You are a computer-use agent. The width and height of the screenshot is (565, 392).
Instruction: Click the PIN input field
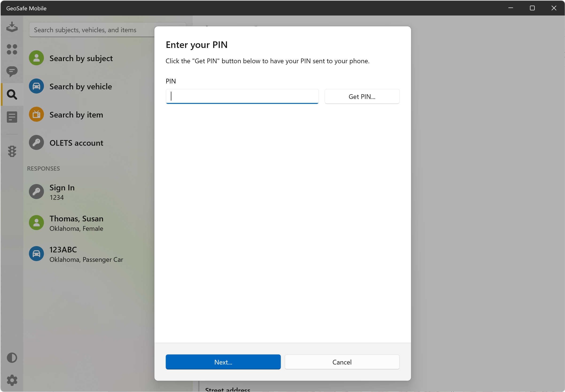(242, 96)
